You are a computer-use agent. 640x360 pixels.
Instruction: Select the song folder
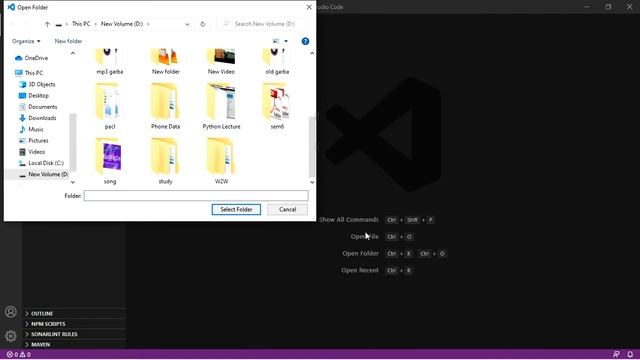coord(110,161)
